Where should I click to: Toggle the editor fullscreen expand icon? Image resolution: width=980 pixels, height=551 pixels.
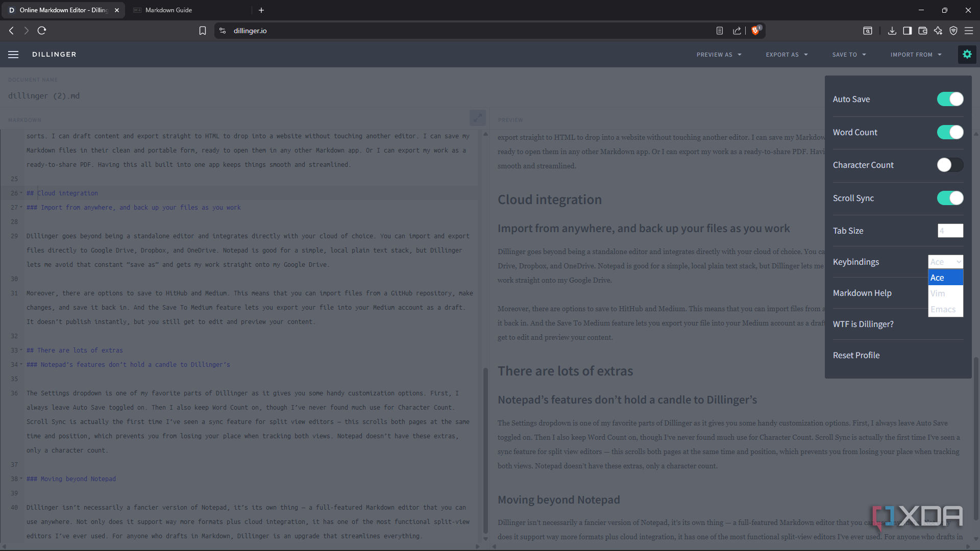point(477,118)
